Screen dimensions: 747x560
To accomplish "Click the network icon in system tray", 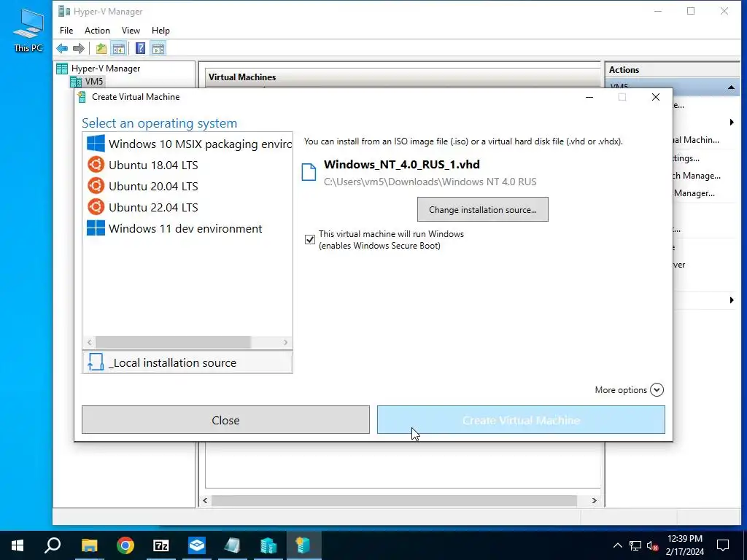I will point(635,545).
